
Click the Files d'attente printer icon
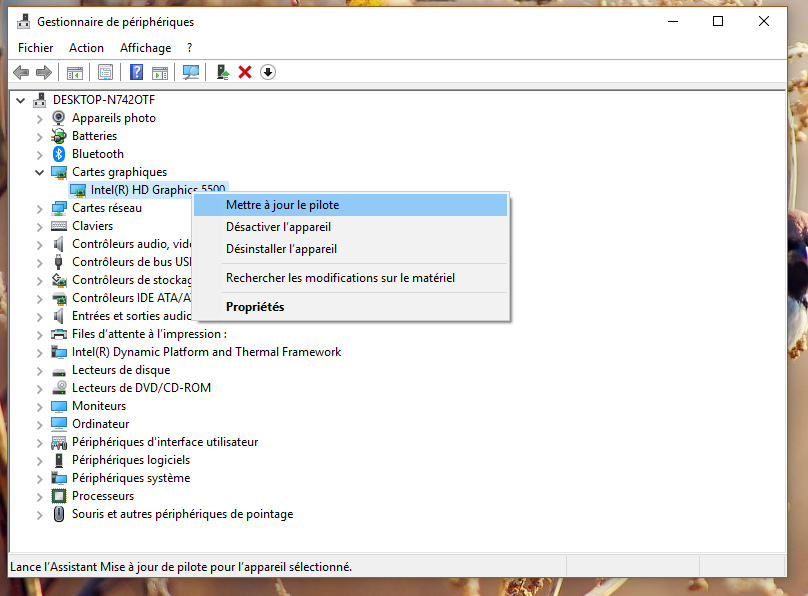[59, 334]
